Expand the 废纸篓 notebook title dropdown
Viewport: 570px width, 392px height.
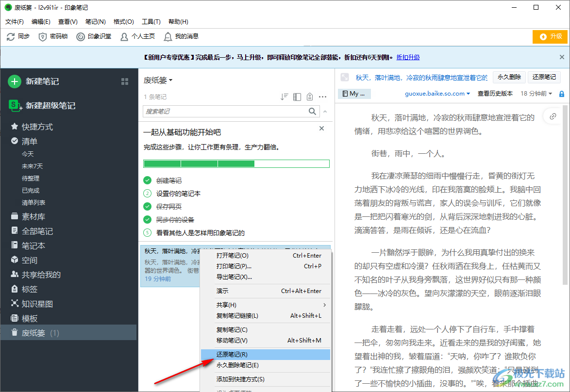click(x=158, y=80)
